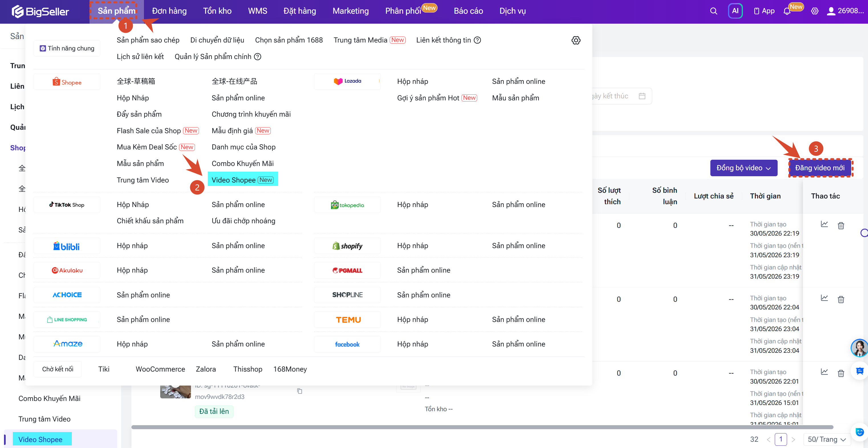The width and height of the screenshot is (868, 448).
Task: View statistics chart for 30/05/2026 22:01 video
Action: [824, 372]
